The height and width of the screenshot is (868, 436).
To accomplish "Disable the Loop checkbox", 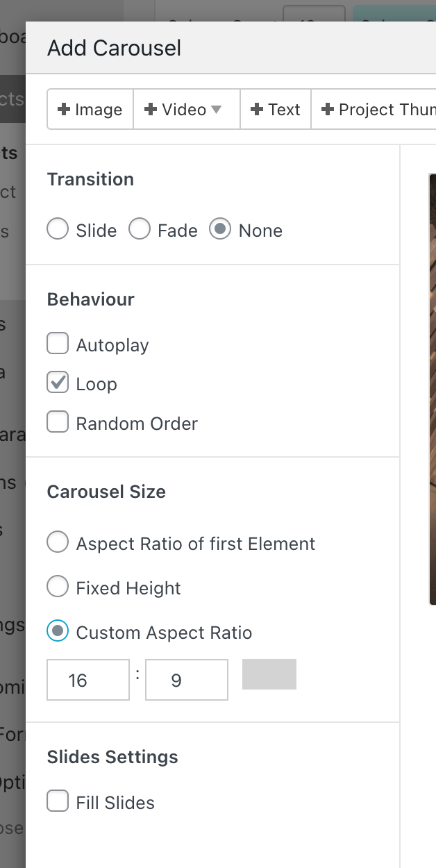I will coord(58,383).
